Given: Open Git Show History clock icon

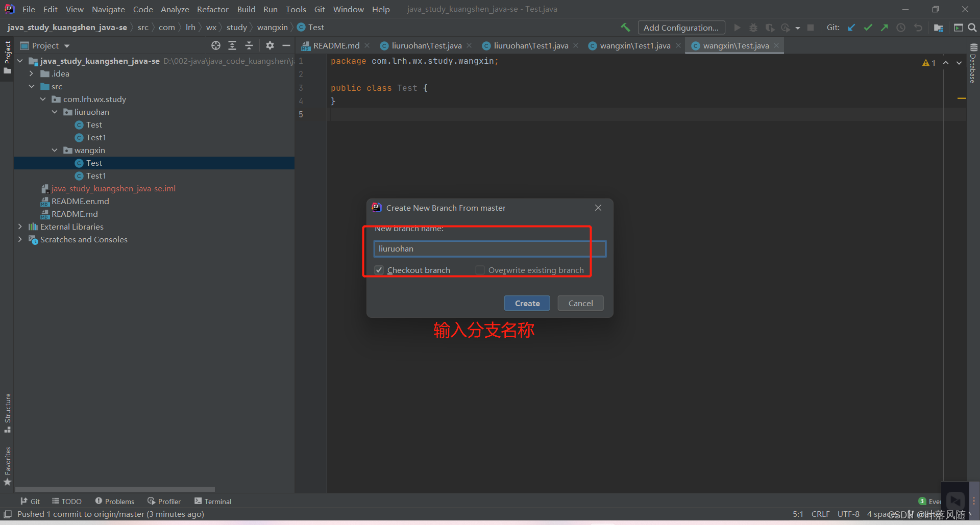Looking at the screenshot, I should 901,28.
